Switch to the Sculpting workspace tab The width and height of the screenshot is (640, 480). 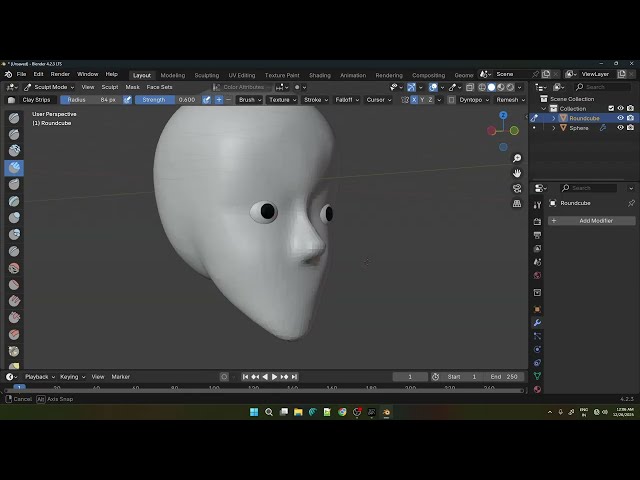pos(207,75)
